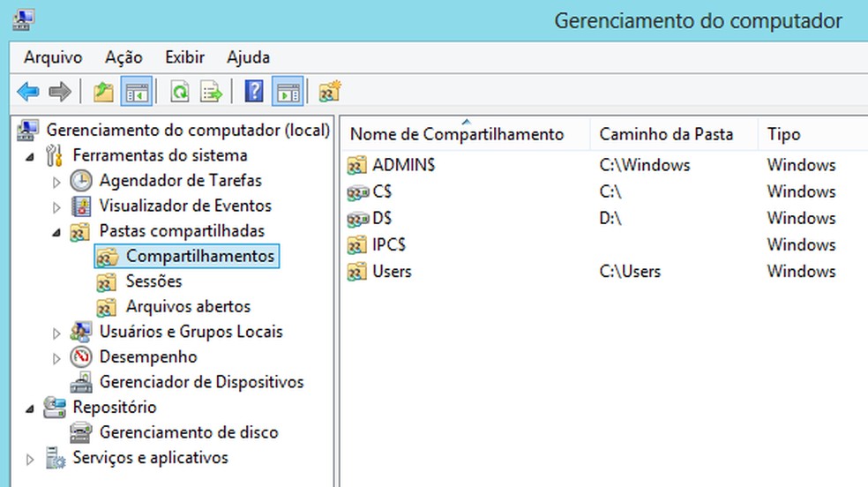Expand Usuários e Grupos Locais node
This screenshot has height=487, width=868.
click(57, 333)
